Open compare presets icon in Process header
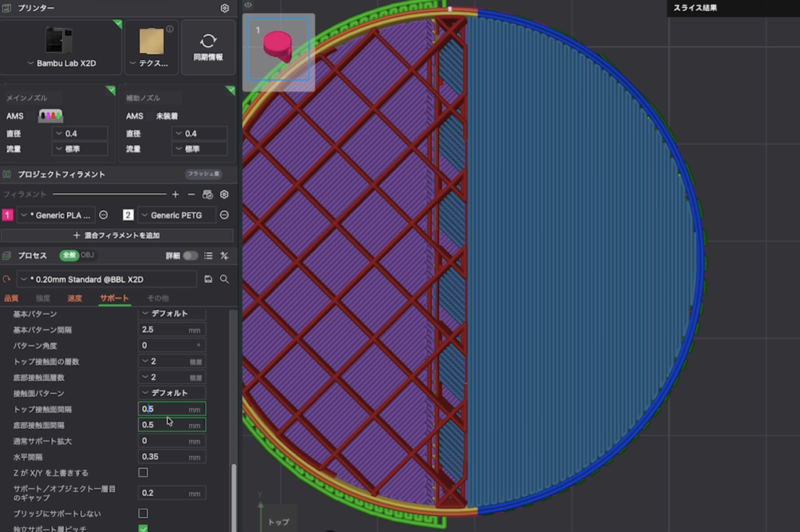This screenshot has height=532, width=800. click(x=224, y=255)
